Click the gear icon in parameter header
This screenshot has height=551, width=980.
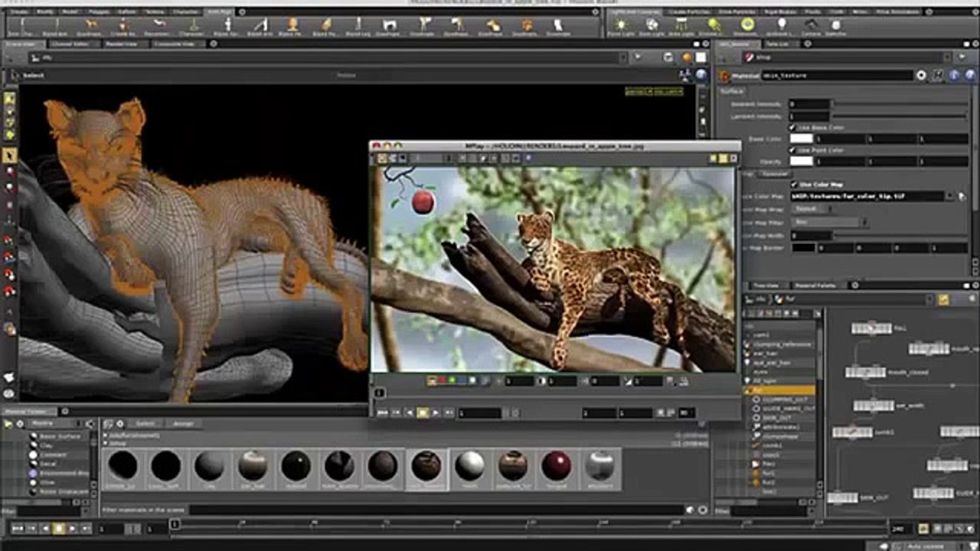coord(921,76)
